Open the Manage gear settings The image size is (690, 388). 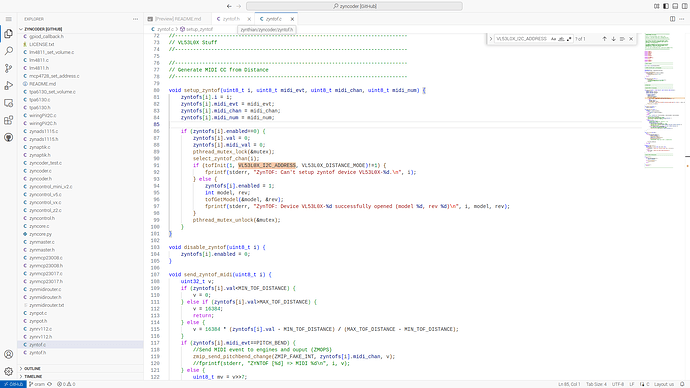coord(8,371)
